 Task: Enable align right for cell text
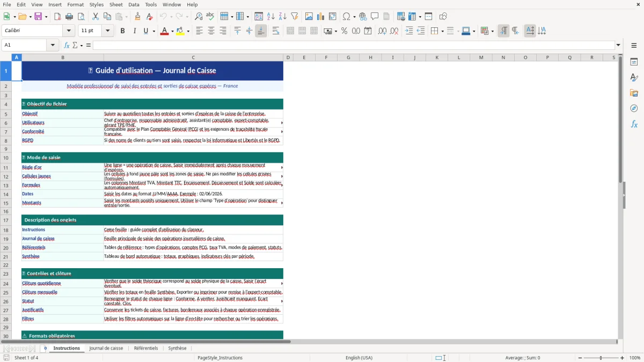point(223,31)
